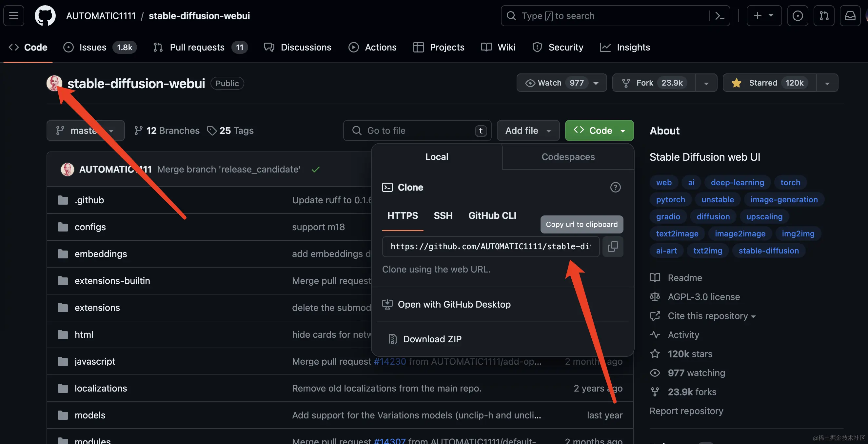Image resolution: width=868 pixels, height=444 pixels.
Task: Open the hamburger navigation menu
Action: 14,15
